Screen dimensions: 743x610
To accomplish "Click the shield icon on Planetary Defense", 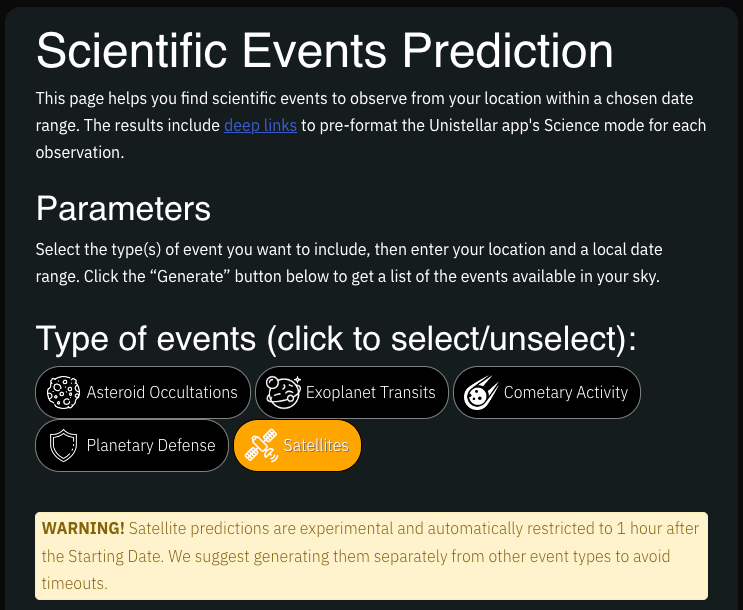I will pos(63,445).
